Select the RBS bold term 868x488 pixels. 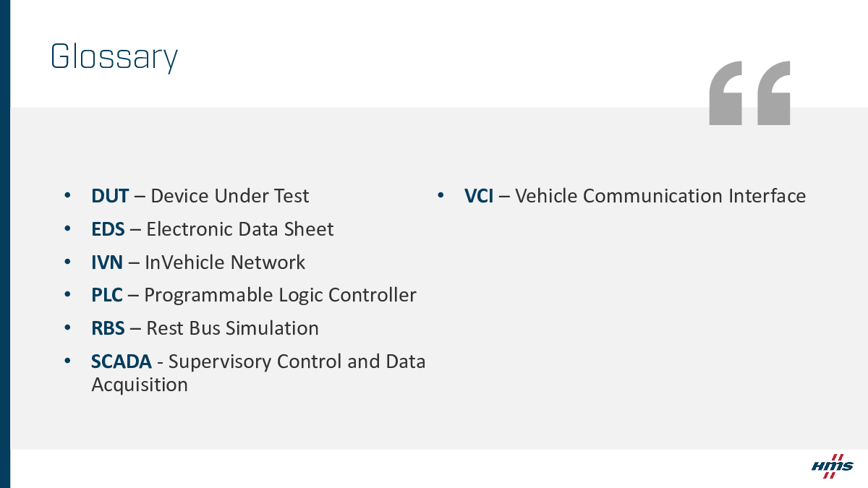[108, 328]
